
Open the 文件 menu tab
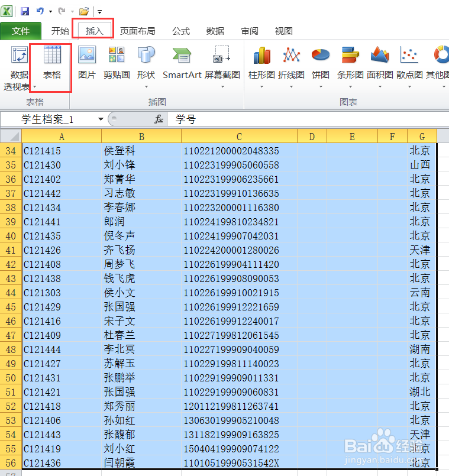click(x=21, y=31)
